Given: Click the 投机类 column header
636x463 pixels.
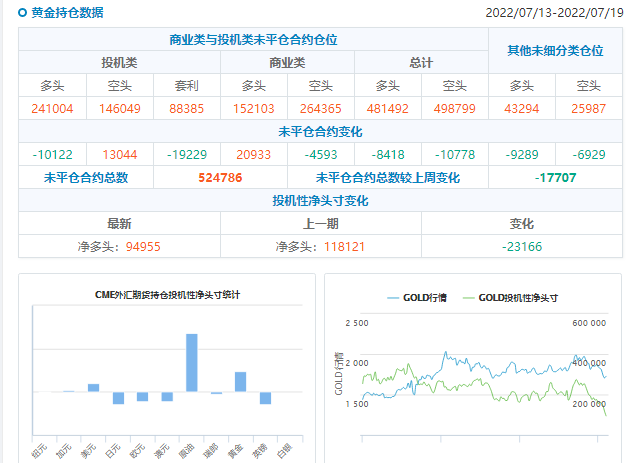Looking at the screenshot, I should [x=120, y=62].
